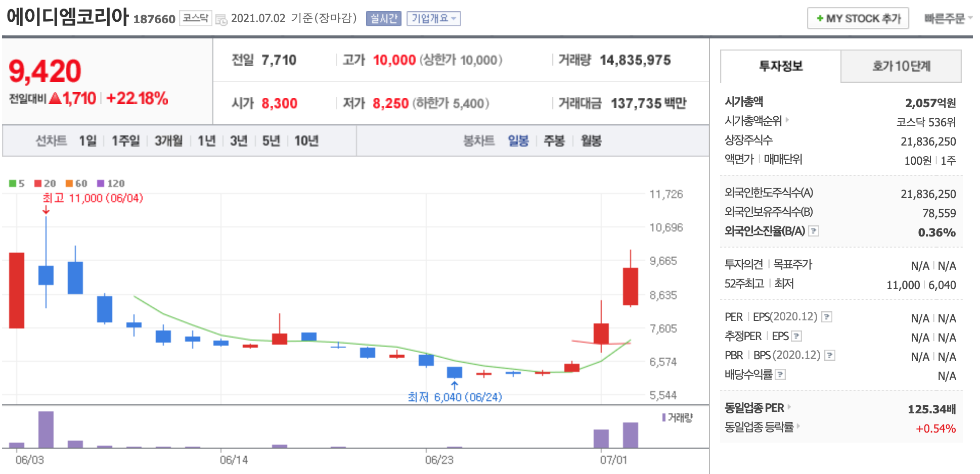This screenshot has width=980, height=474.
Task: Select the 1년 line chart period
Action: 206,140
